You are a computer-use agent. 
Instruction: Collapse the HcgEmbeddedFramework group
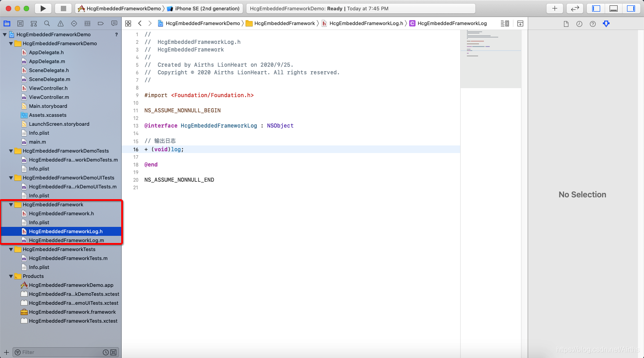(x=10, y=205)
